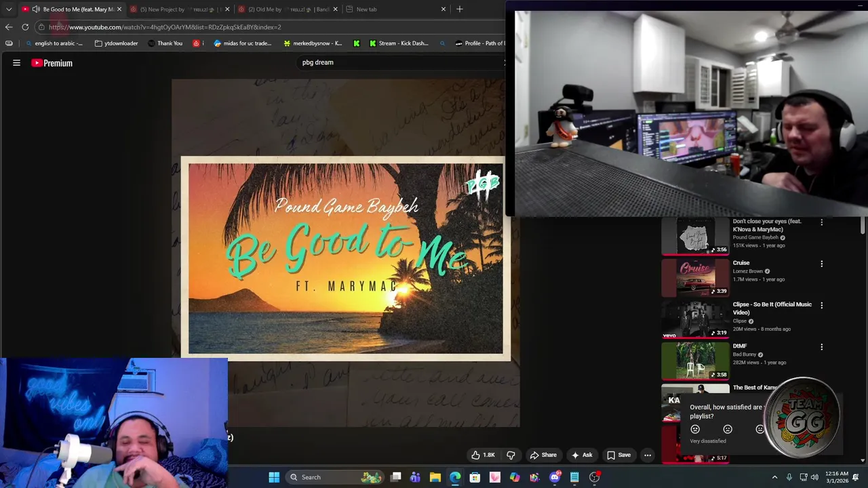This screenshot has width=868, height=488.
Task: Switch to the New Project BandLab tab
Action: 180,9
